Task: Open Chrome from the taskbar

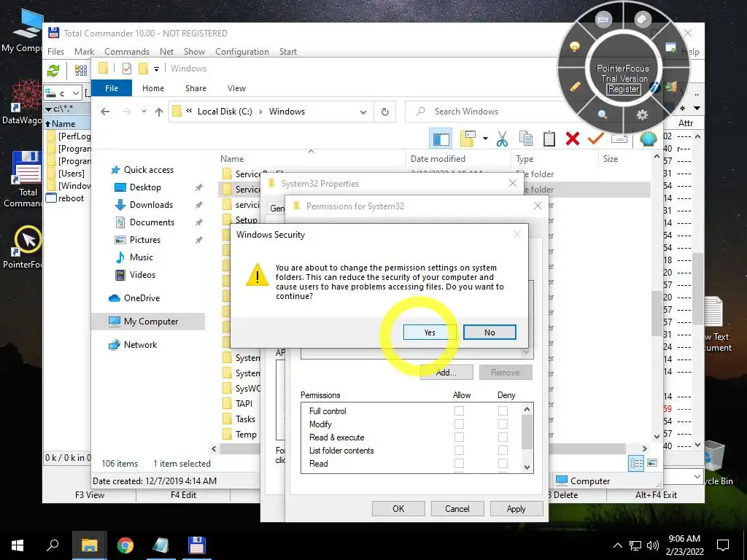Action: click(x=125, y=545)
